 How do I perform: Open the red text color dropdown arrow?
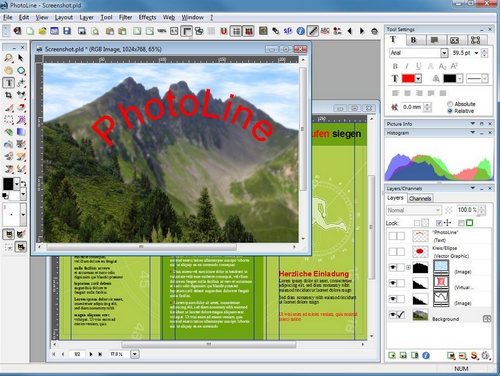click(x=418, y=79)
